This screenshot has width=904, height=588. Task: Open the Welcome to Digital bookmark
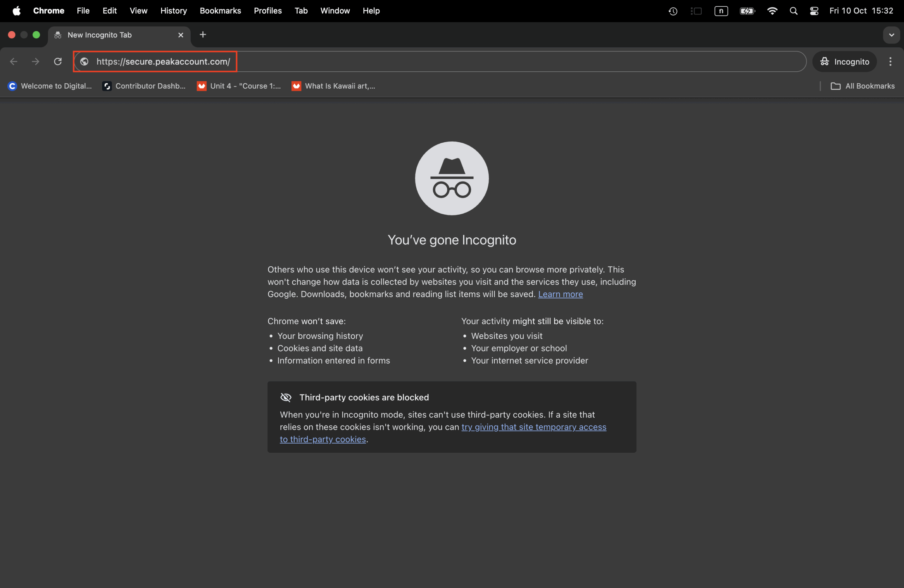(x=49, y=86)
